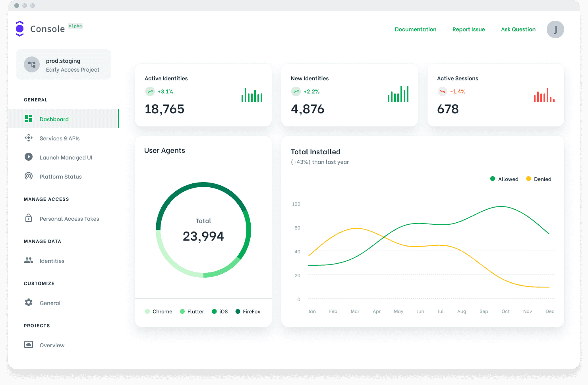This screenshot has width=588, height=385.
Task: Switch project via prod.staging selector
Action: (64, 64)
